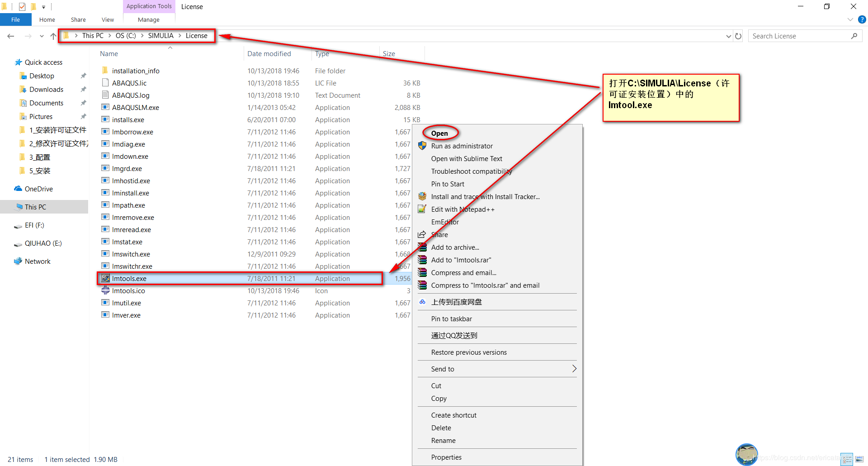
Task: Select OS (C:) in the address breadcrumb
Action: click(126, 36)
